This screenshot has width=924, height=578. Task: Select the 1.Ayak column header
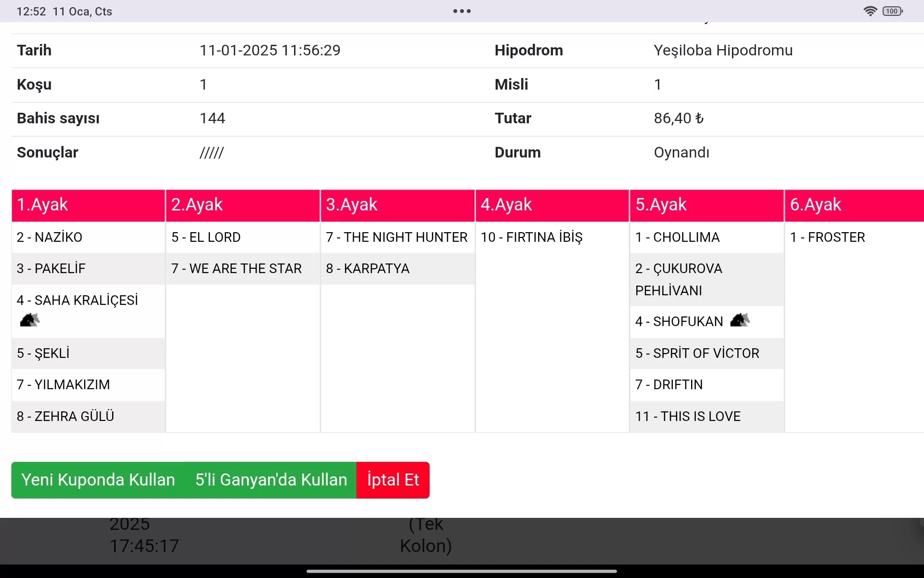point(88,205)
